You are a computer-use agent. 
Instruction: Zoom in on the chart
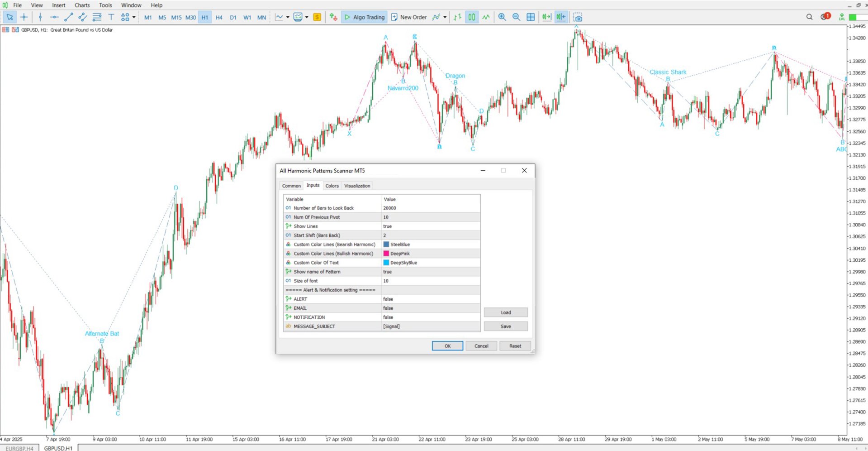coord(502,17)
